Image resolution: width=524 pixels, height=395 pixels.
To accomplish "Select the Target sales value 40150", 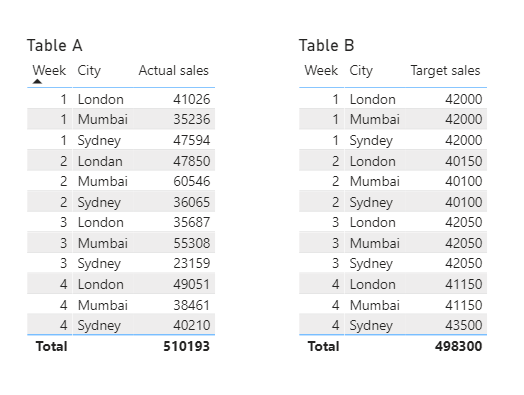I will 464,161.
